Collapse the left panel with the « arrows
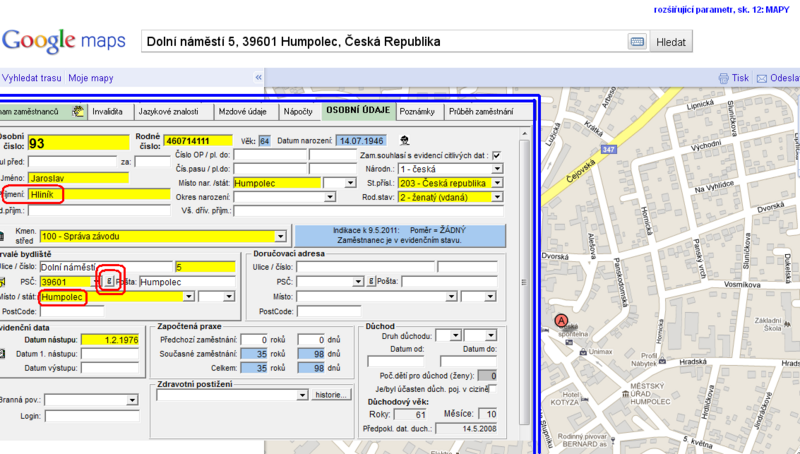This screenshot has height=454, width=800. pos(258,78)
